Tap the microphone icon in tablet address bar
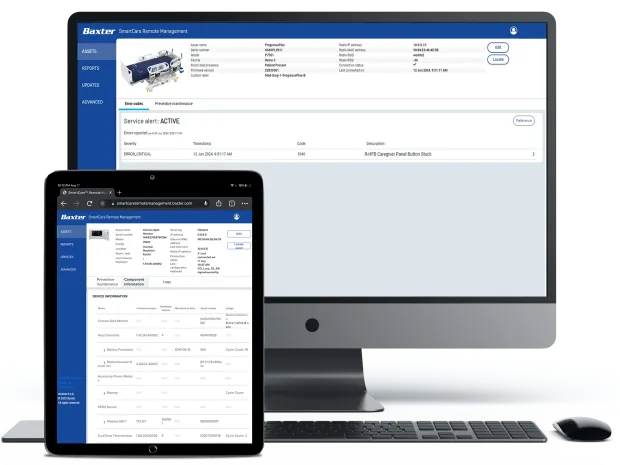The image size is (620, 465). click(x=206, y=203)
